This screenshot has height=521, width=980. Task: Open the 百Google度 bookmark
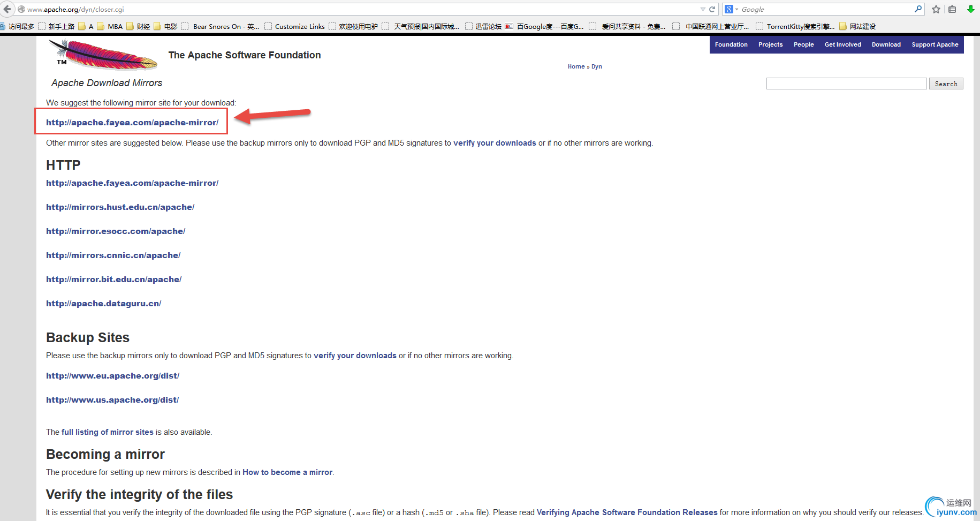(545, 26)
